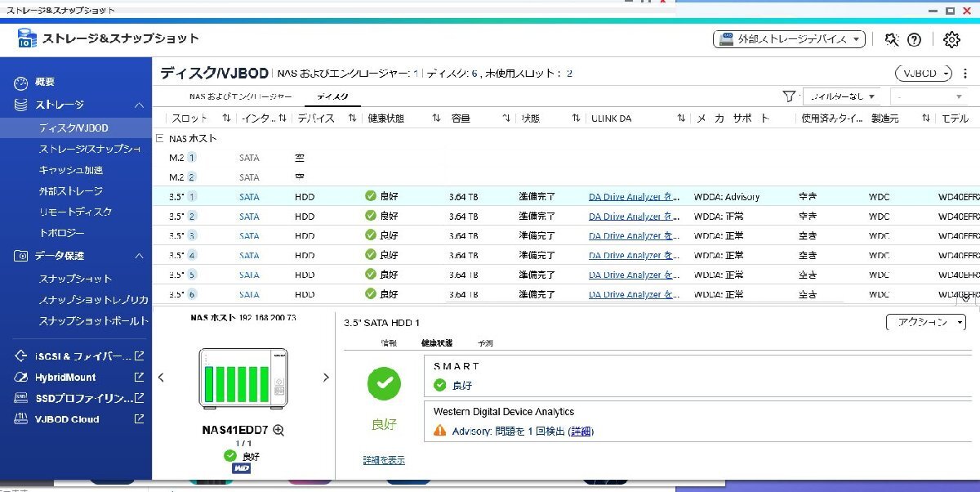Open the settings gear icon
This screenshot has width=980, height=492.
951,38
